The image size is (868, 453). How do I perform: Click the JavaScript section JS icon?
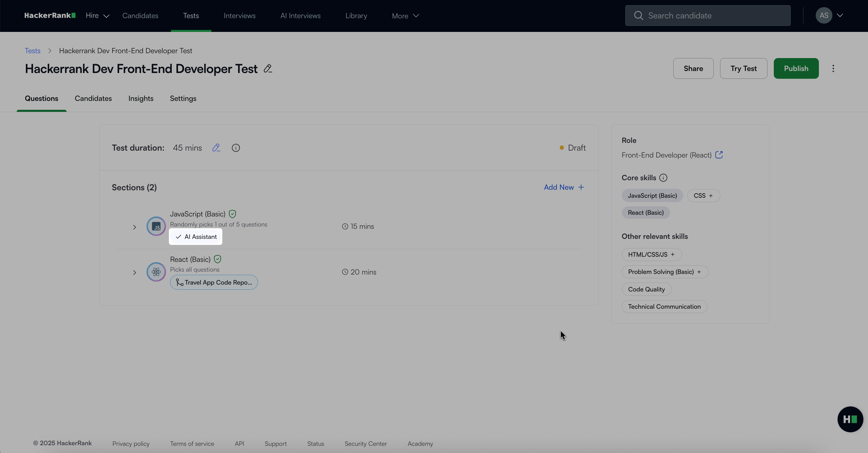click(x=156, y=226)
